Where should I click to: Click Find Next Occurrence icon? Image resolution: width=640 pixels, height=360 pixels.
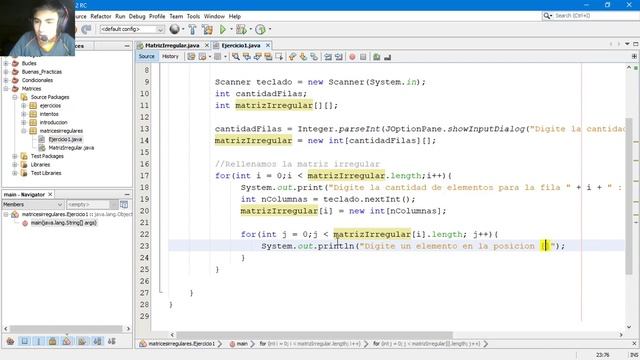pos(257,57)
